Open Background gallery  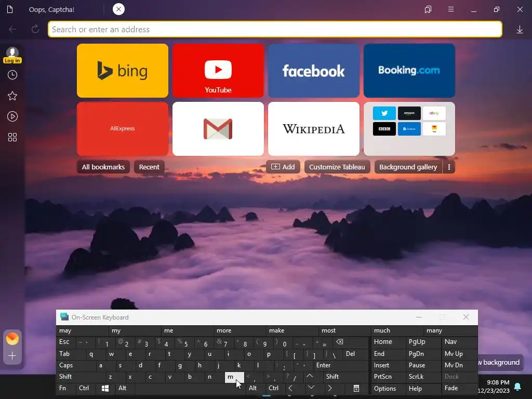pos(408,167)
